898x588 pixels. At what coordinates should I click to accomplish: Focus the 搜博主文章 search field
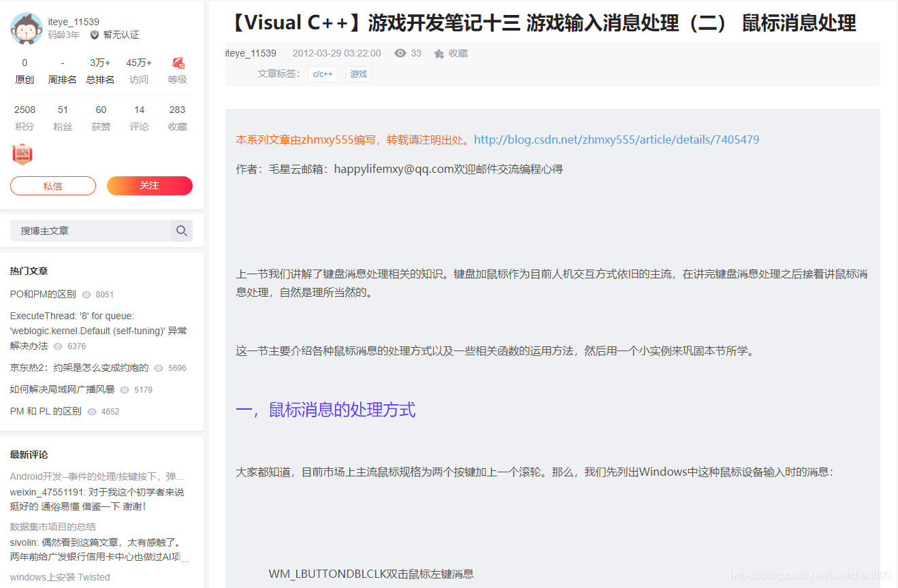click(91, 231)
